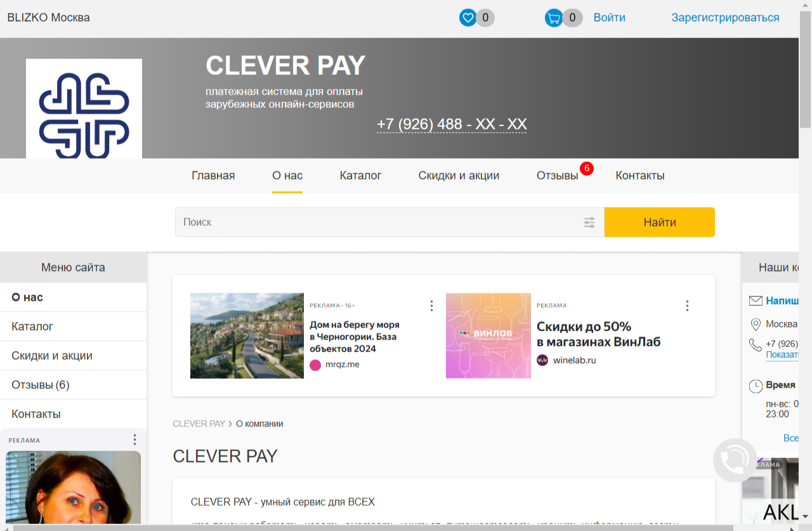Image resolution: width=812 pixels, height=531 pixels.
Task: Focus the Поиск search input field
Action: point(378,222)
